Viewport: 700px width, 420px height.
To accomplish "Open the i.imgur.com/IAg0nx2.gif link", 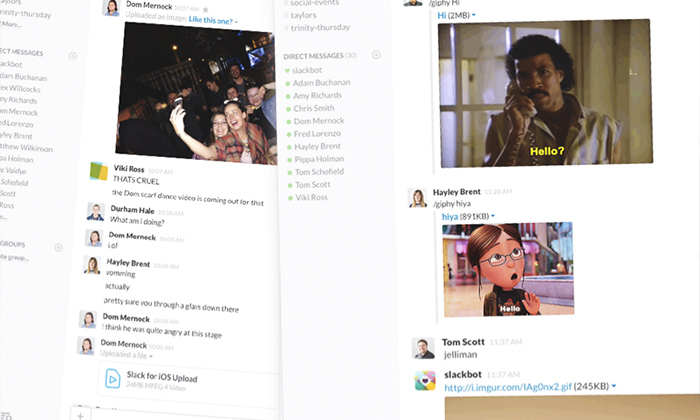I will [x=508, y=387].
